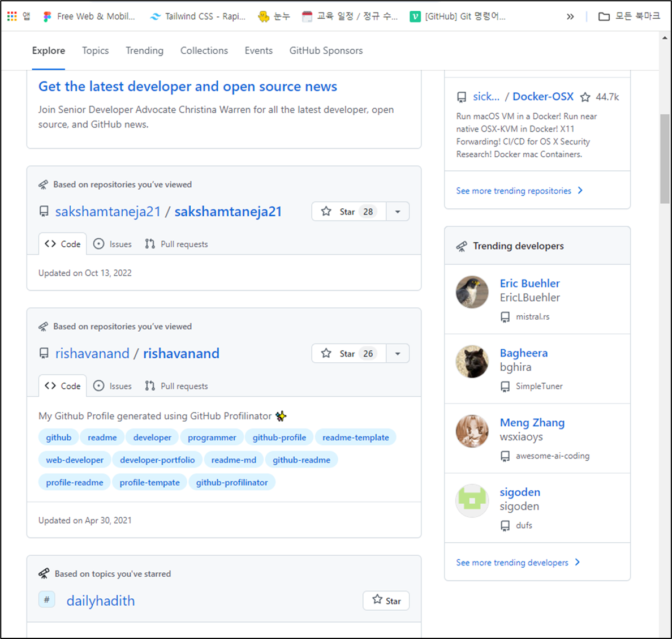The image size is (672, 639).
Task: Show more bookmarks with the double chevron
Action: coord(570,17)
